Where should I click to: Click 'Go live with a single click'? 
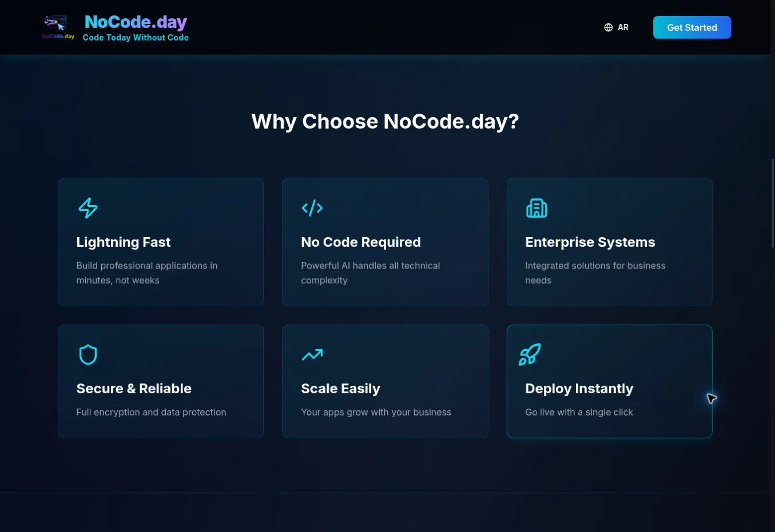pyautogui.click(x=579, y=413)
